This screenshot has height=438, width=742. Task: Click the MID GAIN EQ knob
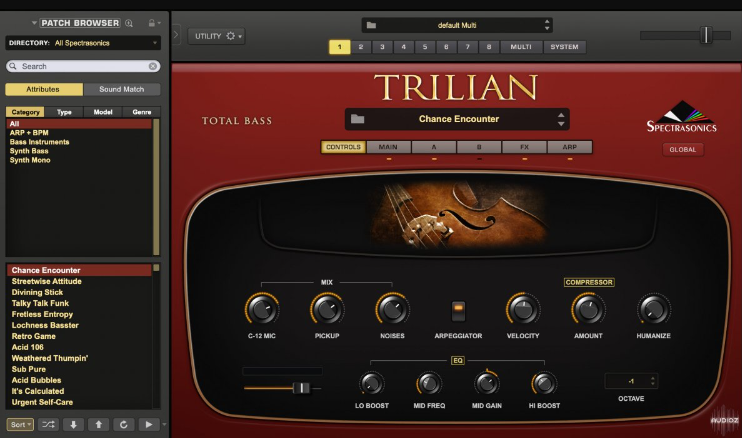(x=486, y=383)
